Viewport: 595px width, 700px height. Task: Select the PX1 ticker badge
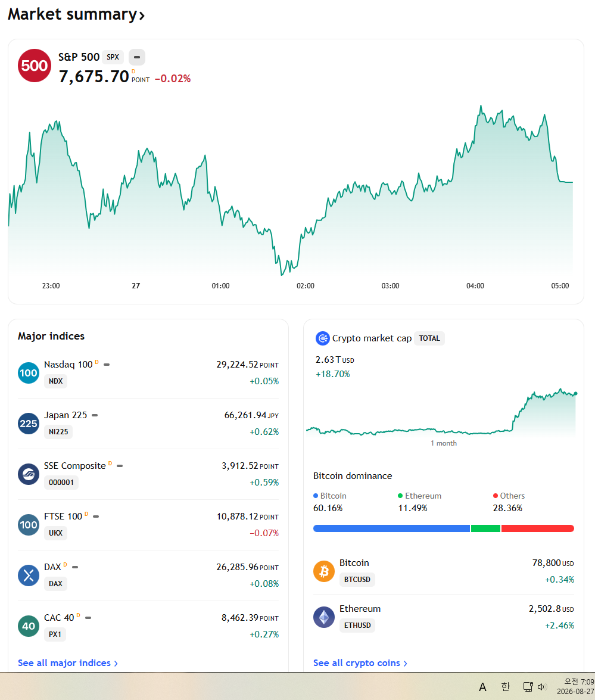tap(55, 634)
